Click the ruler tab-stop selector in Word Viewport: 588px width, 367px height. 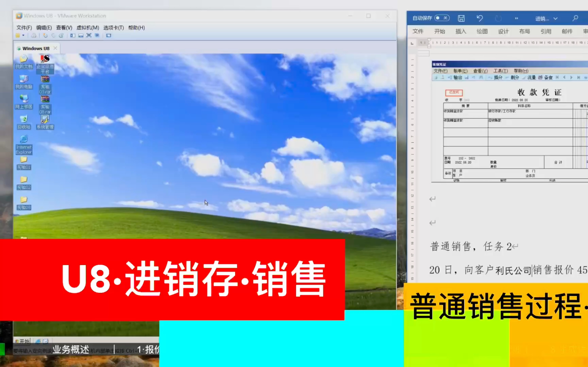(412, 44)
